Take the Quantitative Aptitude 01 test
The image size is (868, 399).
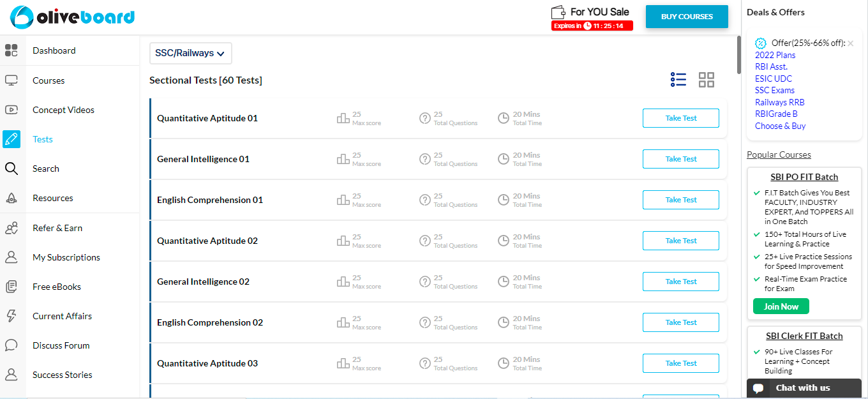(681, 118)
